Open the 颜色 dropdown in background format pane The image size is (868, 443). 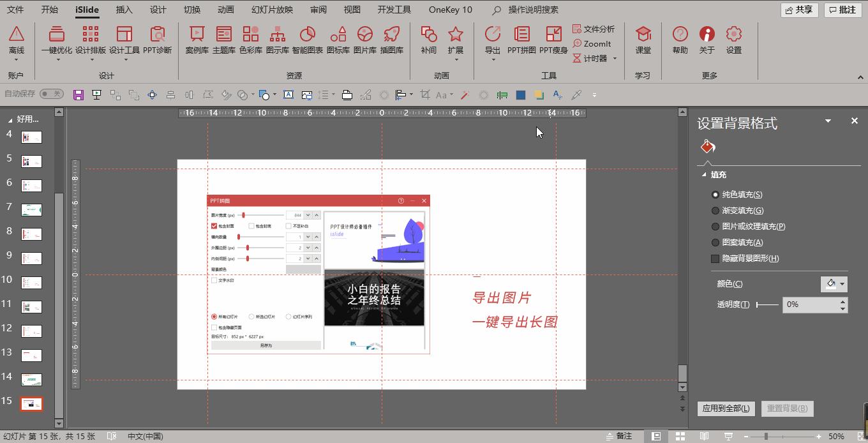(x=842, y=283)
